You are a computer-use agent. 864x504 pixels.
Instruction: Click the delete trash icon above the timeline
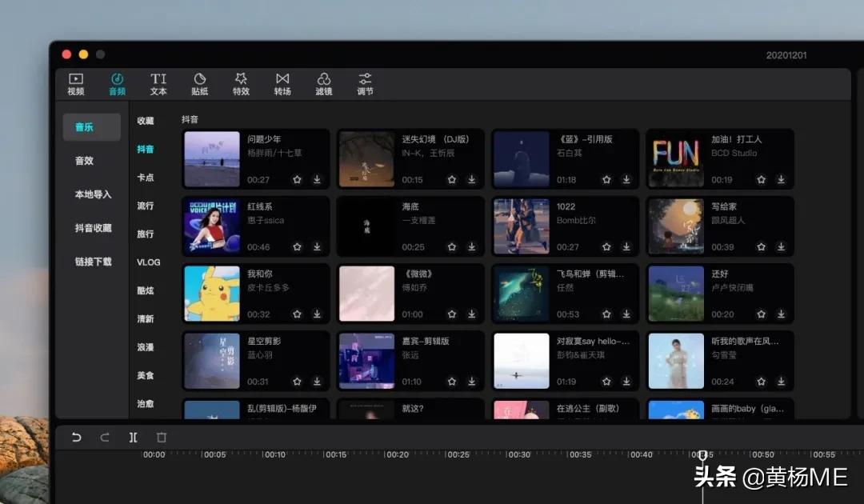[x=162, y=438]
